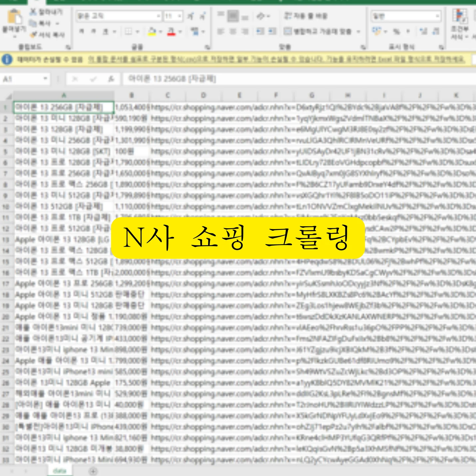476x476 pixels.
Task: Click the formula bar content field
Action: [300, 79]
